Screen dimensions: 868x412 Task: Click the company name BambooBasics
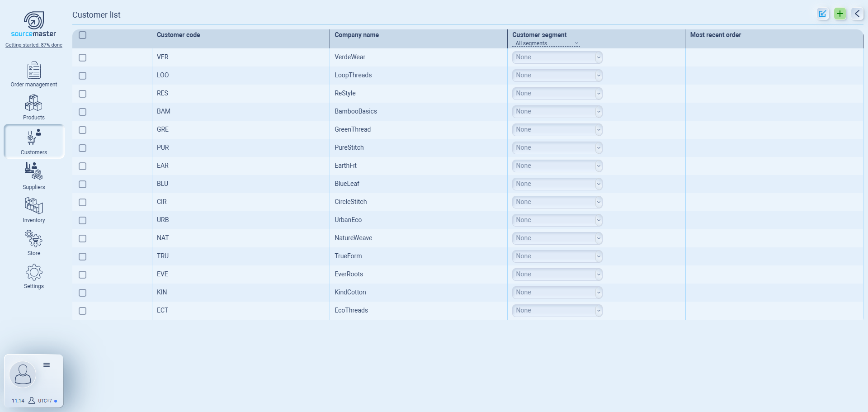point(356,111)
